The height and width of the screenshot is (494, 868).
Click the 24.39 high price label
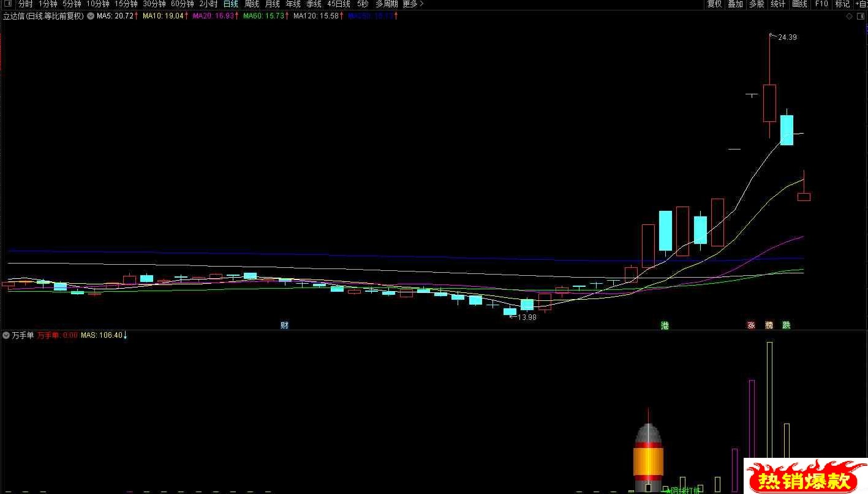787,37
